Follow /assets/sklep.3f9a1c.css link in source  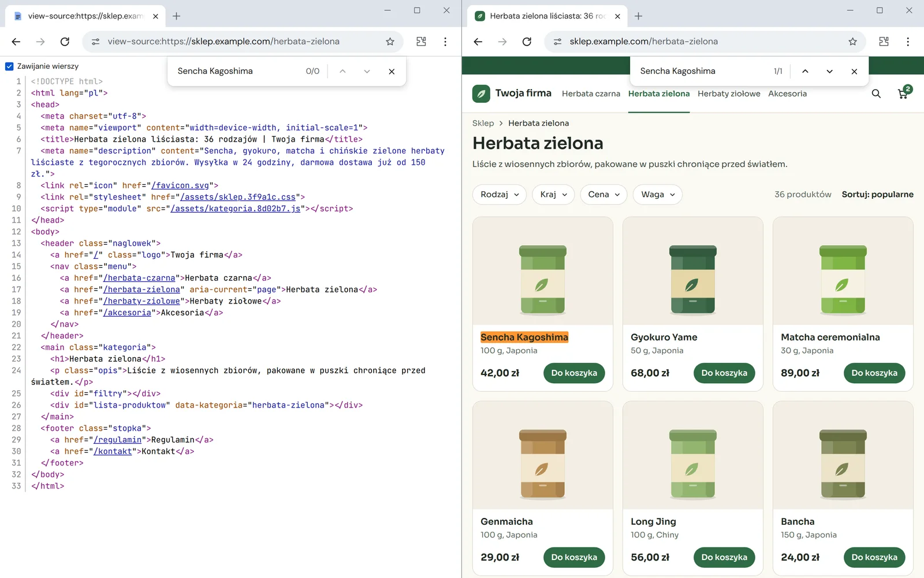coord(237,197)
